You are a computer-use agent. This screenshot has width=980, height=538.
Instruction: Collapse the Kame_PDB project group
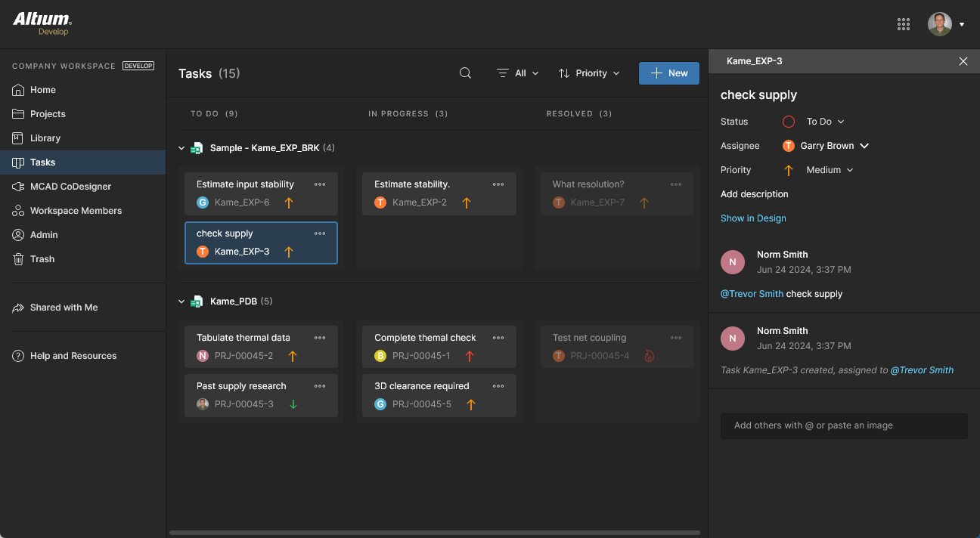[181, 302]
